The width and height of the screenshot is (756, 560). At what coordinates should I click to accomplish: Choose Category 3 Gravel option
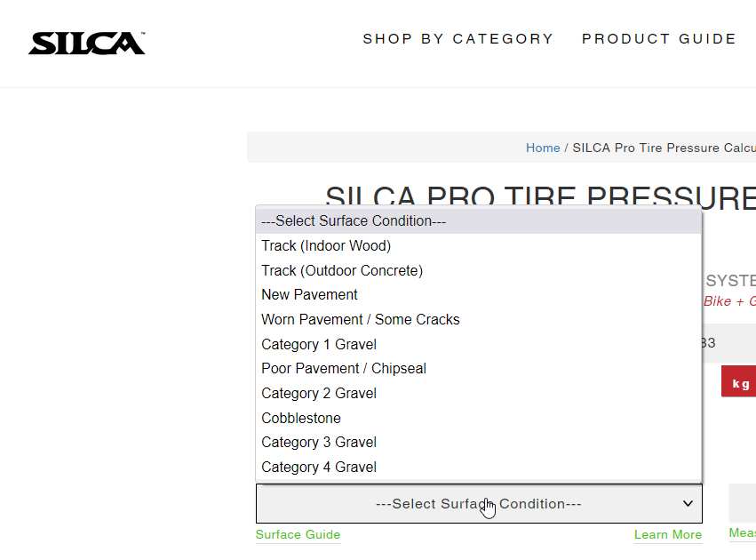[x=319, y=443]
